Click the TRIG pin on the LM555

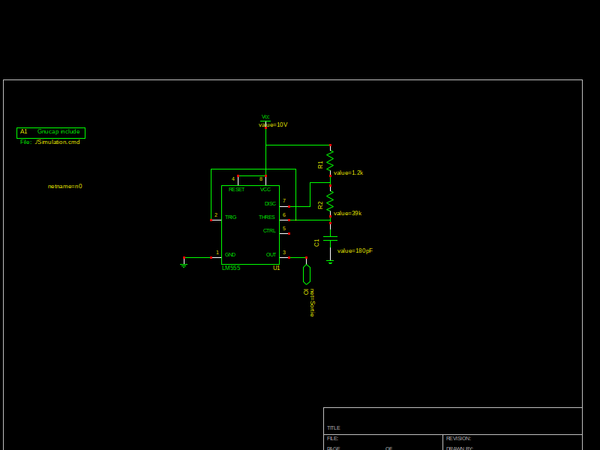tap(230, 217)
